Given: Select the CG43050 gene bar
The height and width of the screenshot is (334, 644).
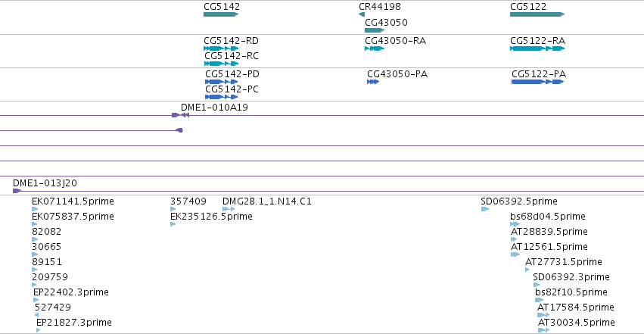Looking at the screenshot, I should click(375, 30).
